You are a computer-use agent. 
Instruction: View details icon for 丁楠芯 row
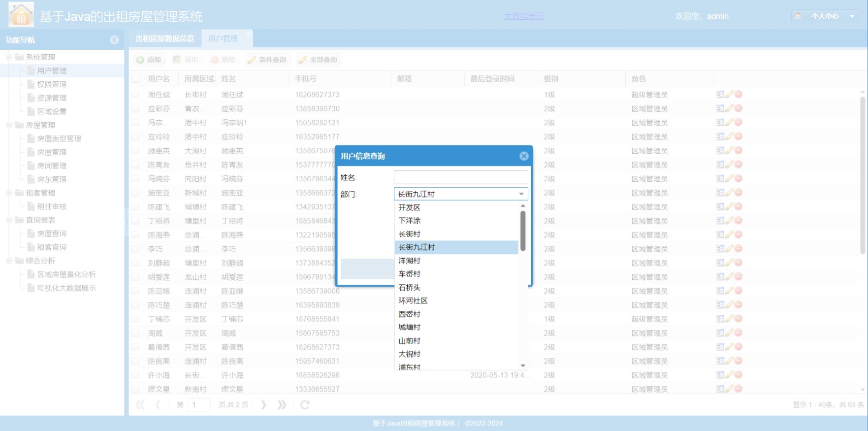[x=720, y=319]
